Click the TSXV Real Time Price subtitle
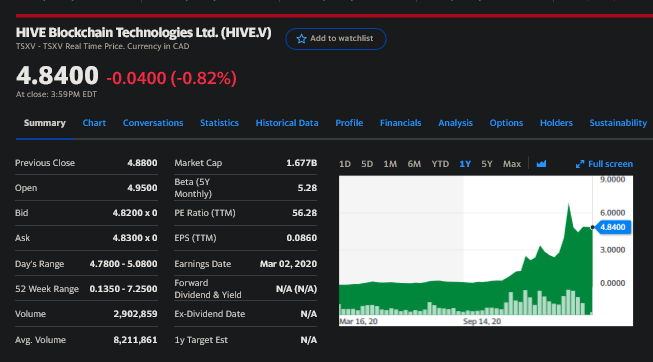This screenshot has width=653, height=362. click(x=102, y=46)
